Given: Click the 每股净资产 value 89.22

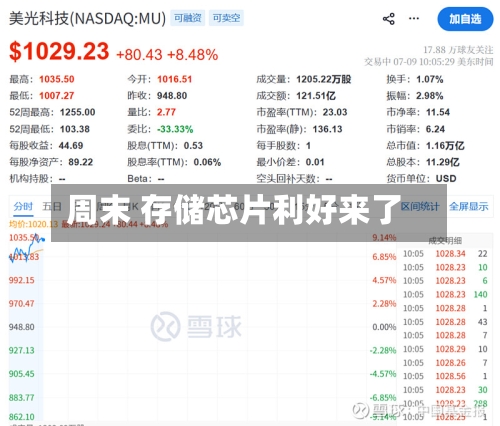Looking at the screenshot, I should pyautogui.click(x=81, y=162).
